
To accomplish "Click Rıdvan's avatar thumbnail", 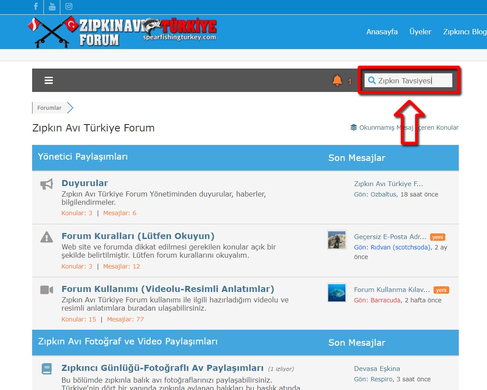I will [337, 240].
